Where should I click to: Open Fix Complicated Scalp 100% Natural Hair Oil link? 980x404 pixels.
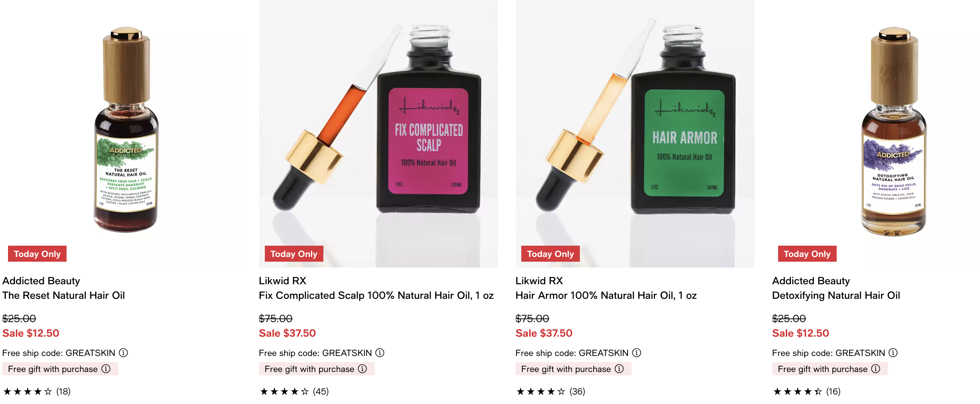point(376,296)
